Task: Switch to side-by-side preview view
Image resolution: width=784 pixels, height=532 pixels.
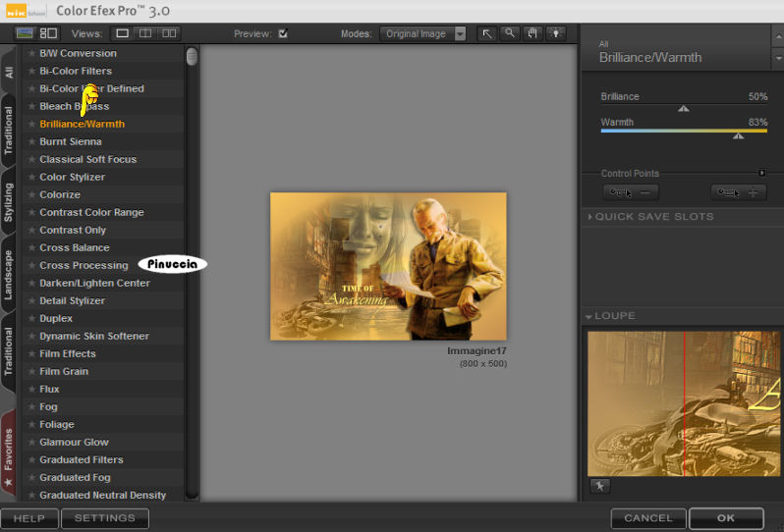Action: click(x=169, y=33)
